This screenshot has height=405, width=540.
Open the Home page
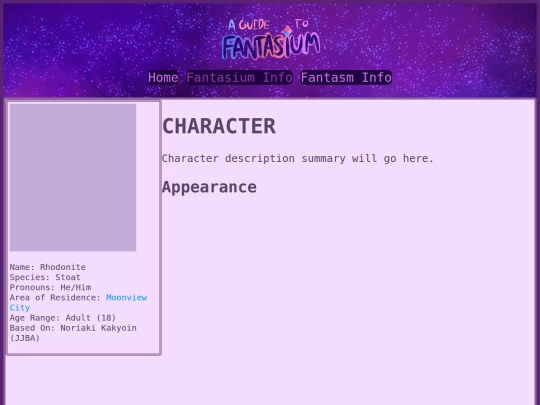[163, 77]
